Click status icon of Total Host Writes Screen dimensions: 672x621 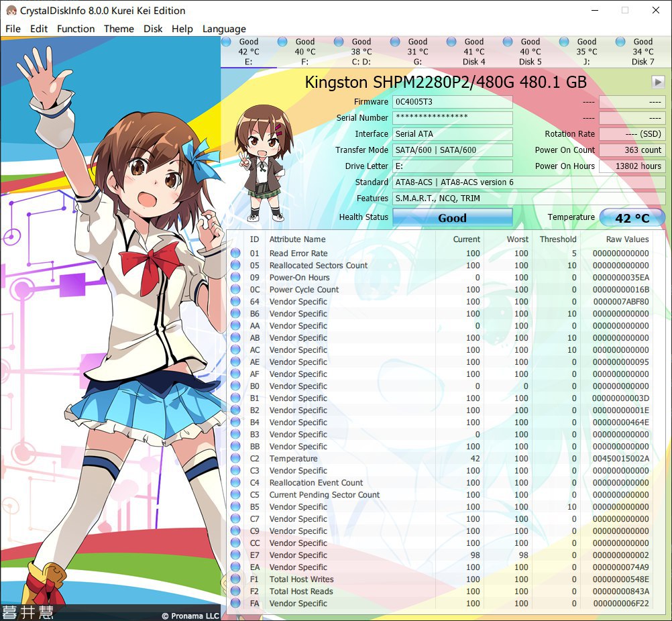pos(235,579)
